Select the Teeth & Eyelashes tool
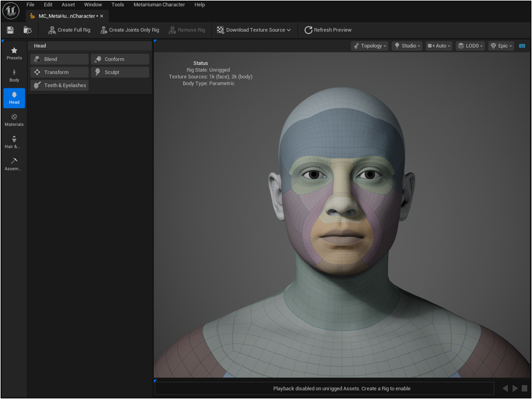Viewport: 532px width, 399px height. (59, 85)
